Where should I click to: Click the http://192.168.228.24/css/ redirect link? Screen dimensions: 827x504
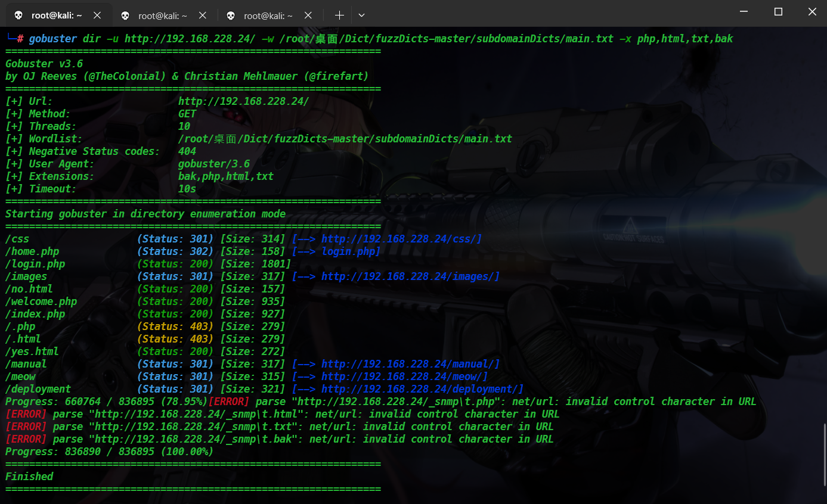[401, 239]
